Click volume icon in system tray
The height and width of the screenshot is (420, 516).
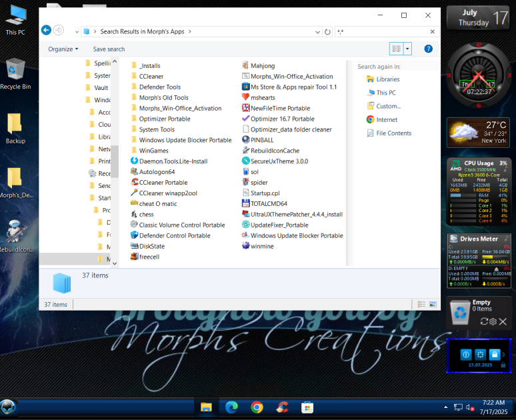[x=470, y=407]
